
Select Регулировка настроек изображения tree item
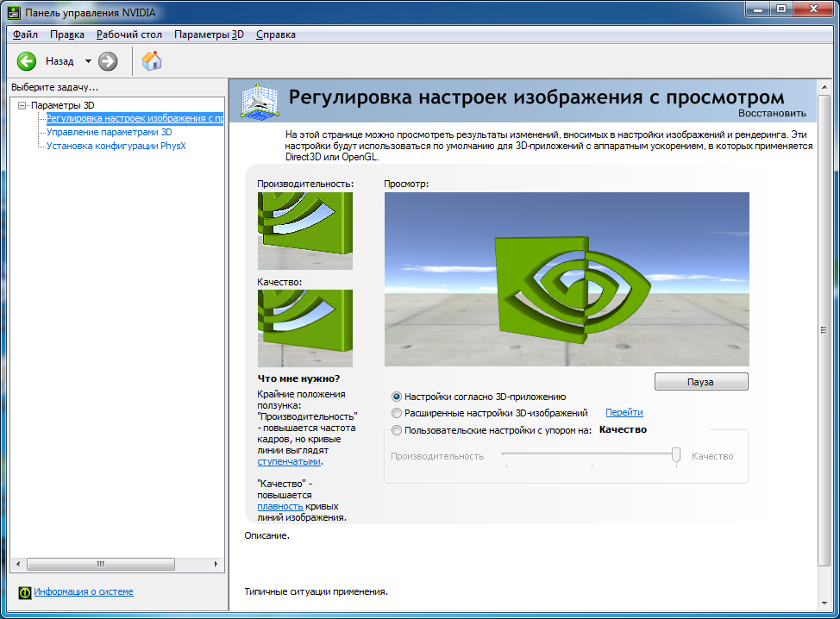pyautogui.click(x=135, y=118)
